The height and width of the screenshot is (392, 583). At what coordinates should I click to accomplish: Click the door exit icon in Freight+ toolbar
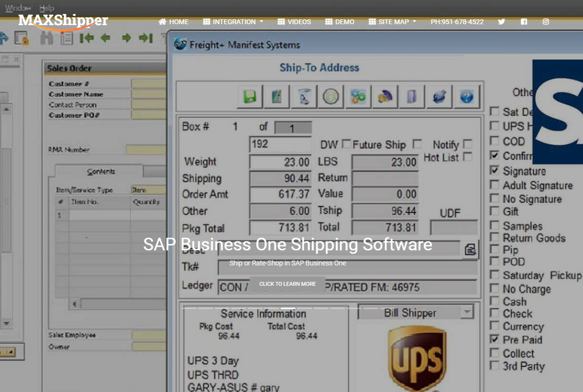point(412,97)
